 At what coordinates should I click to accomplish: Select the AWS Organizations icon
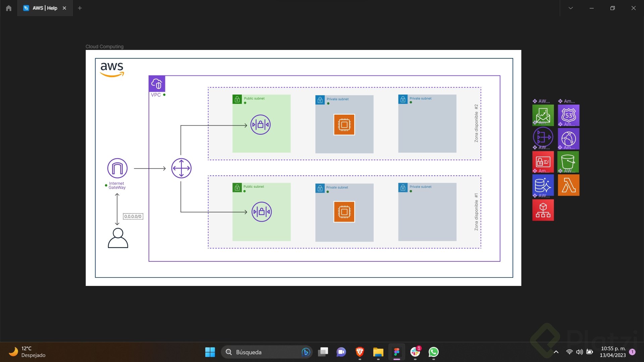[543, 210]
